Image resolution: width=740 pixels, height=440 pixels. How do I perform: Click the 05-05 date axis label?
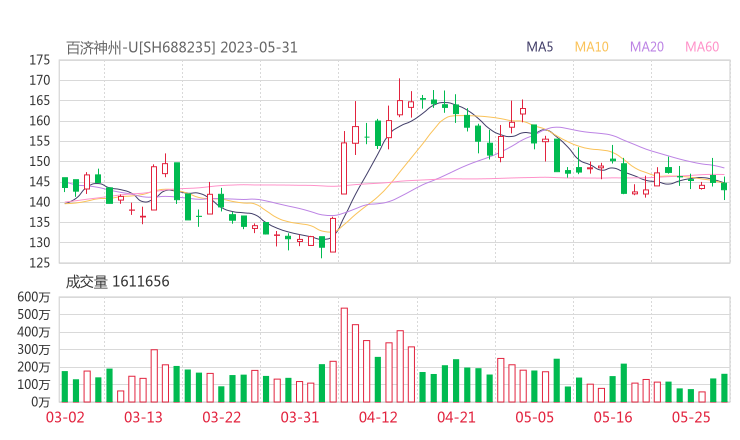[535, 417]
